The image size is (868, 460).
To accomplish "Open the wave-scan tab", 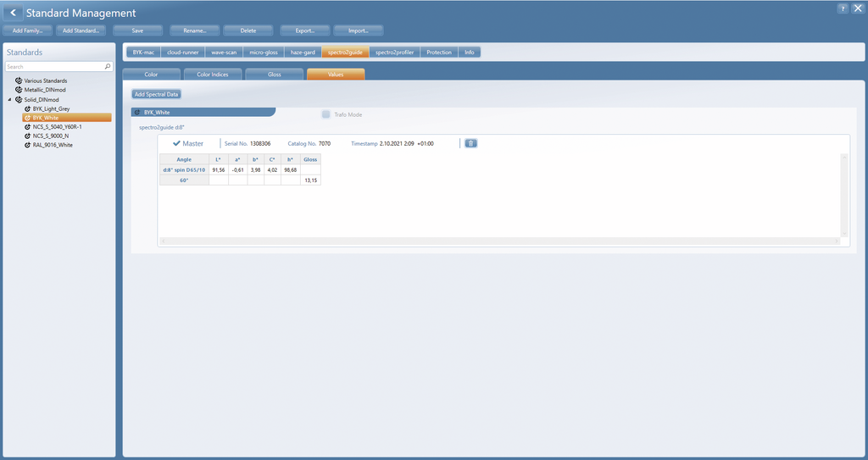I will (x=224, y=52).
